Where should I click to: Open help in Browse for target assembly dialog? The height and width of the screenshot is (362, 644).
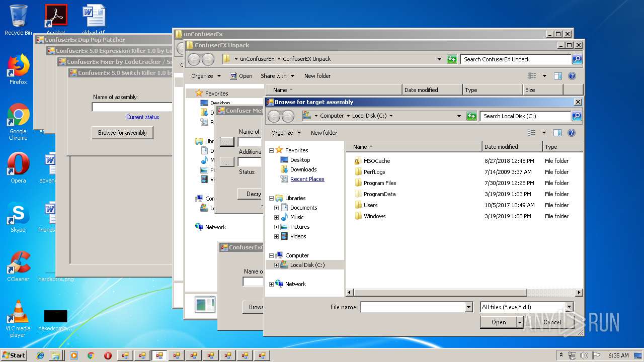click(571, 133)
